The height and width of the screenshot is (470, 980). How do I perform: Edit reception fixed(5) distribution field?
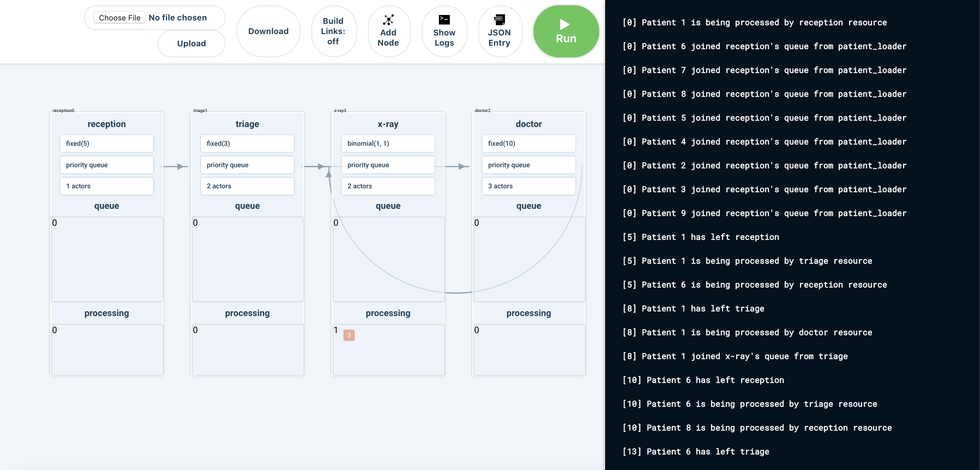point(107,143)
